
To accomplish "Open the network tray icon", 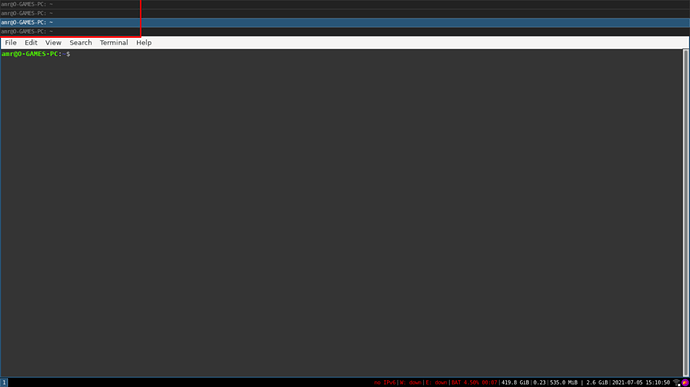I will (x=677, y=383).
